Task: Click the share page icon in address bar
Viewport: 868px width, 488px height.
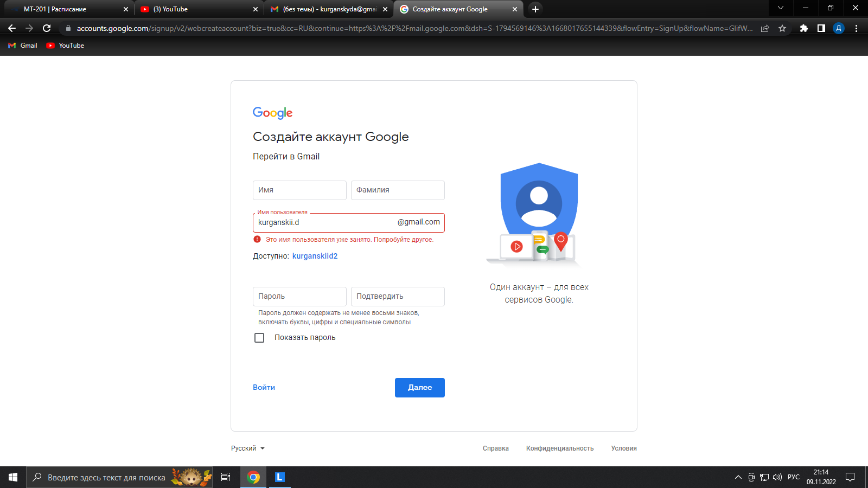Action: 765,28
